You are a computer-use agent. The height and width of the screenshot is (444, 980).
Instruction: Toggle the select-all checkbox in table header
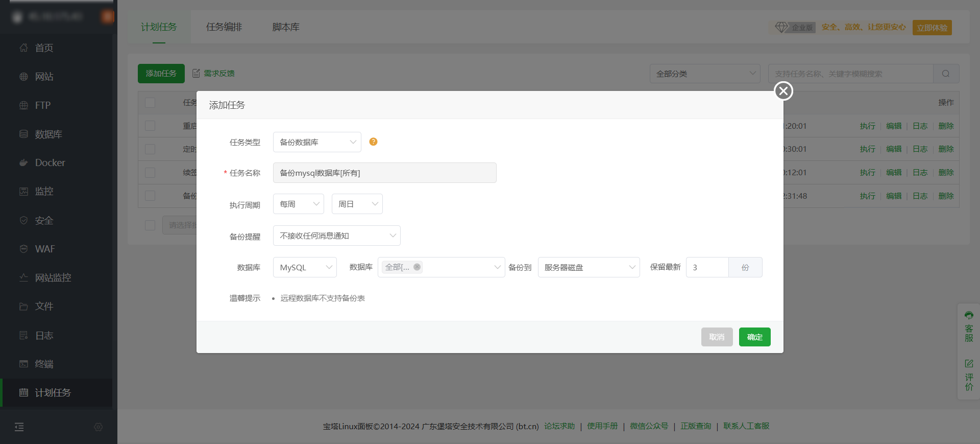[150, 103]
